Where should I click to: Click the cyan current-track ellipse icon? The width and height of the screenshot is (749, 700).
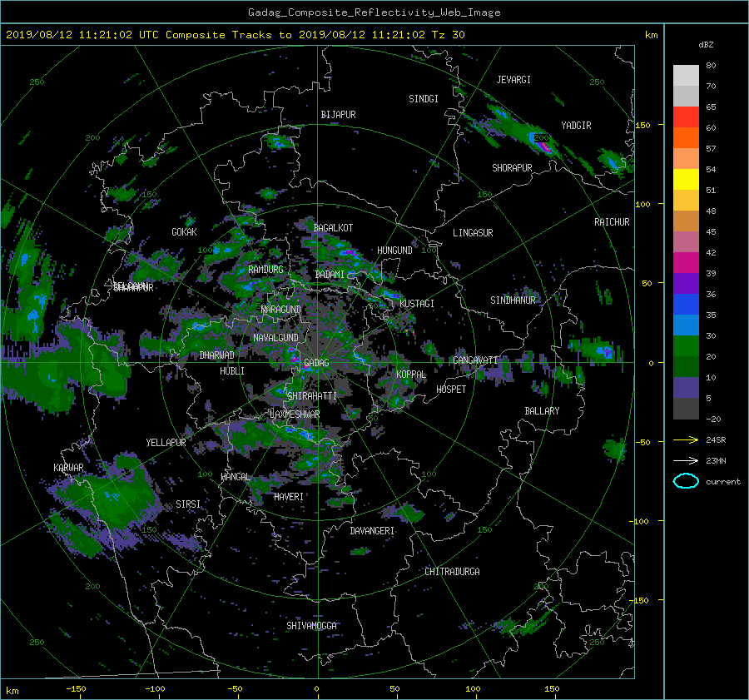(686, 481)
